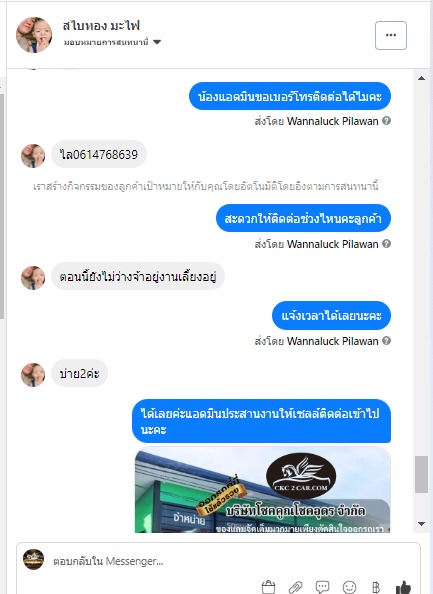Click the page avatar beside reply box

(33, 560)
